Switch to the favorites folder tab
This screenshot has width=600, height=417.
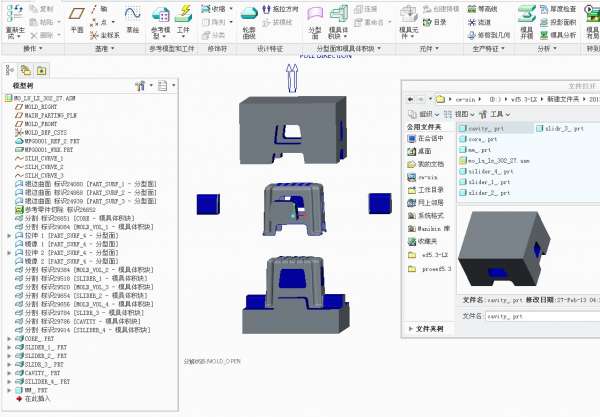41,70
